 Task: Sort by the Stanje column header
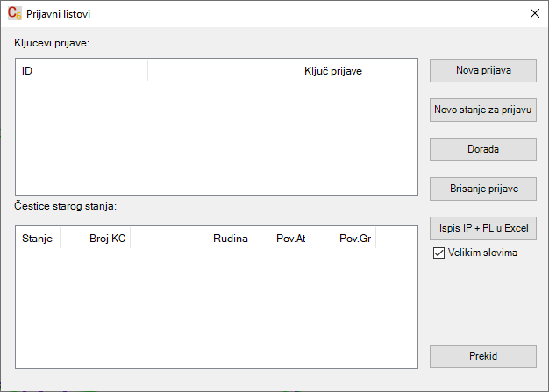(38, 239)
